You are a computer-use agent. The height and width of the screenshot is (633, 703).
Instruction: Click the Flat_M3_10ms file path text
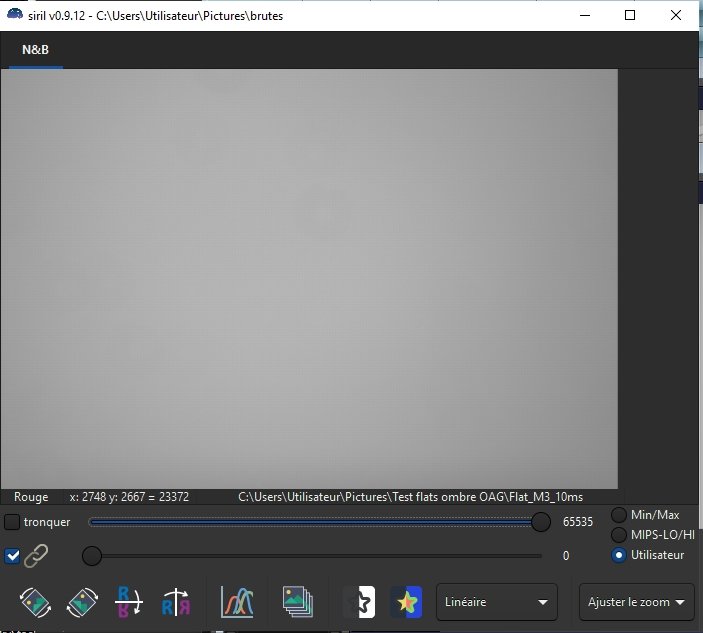click(410, 497)
